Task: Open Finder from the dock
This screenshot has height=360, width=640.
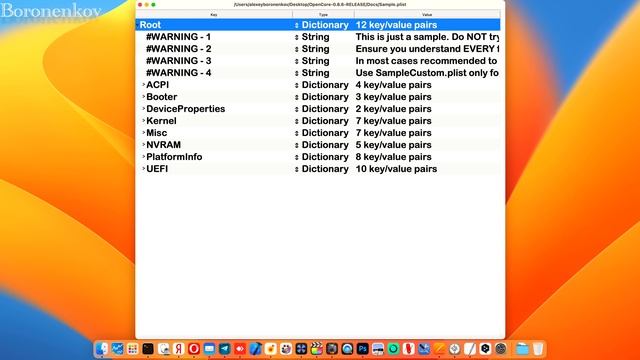Action: [102, 349]
